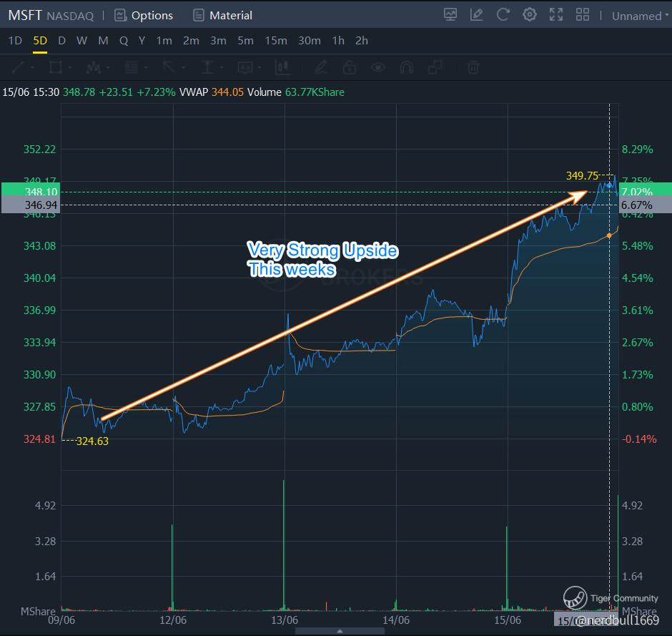Click the Material document icon

199,16
